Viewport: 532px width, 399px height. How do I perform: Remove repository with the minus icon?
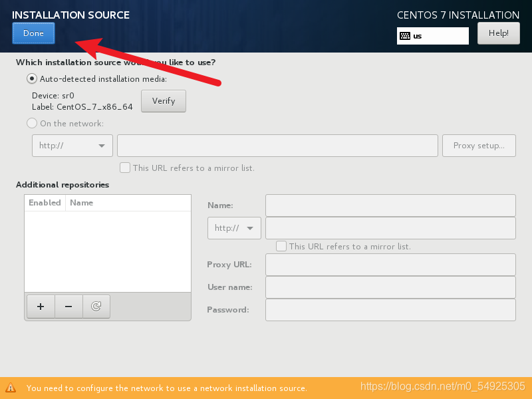click(68, 307)
